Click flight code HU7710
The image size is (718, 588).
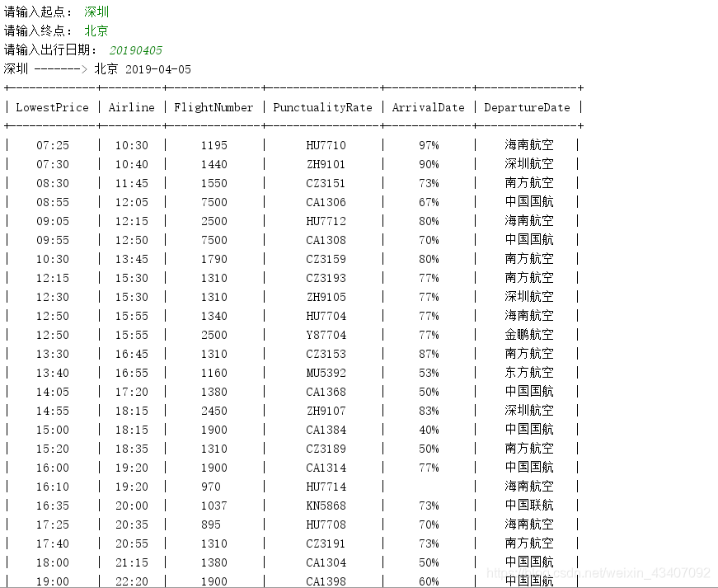pos(326,145)
